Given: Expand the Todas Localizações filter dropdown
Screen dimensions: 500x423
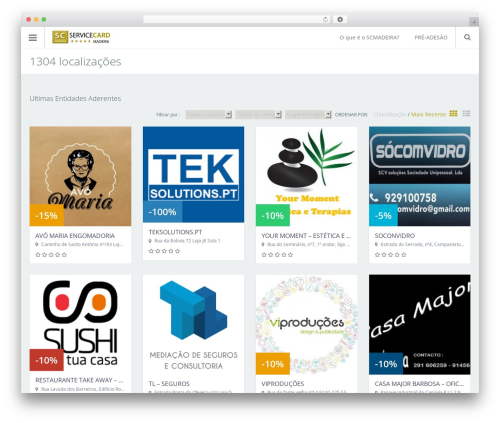Looking at the screenshot, I should (208, 114).
